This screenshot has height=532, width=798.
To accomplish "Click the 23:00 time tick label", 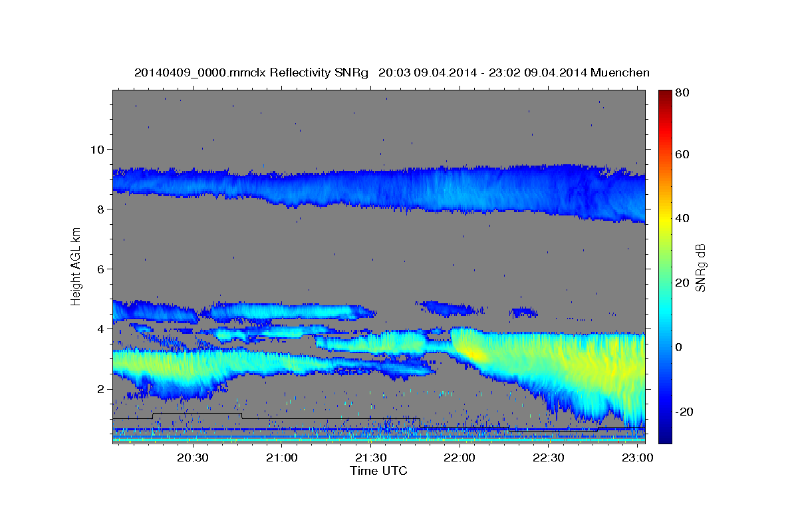I will (636, 459).
